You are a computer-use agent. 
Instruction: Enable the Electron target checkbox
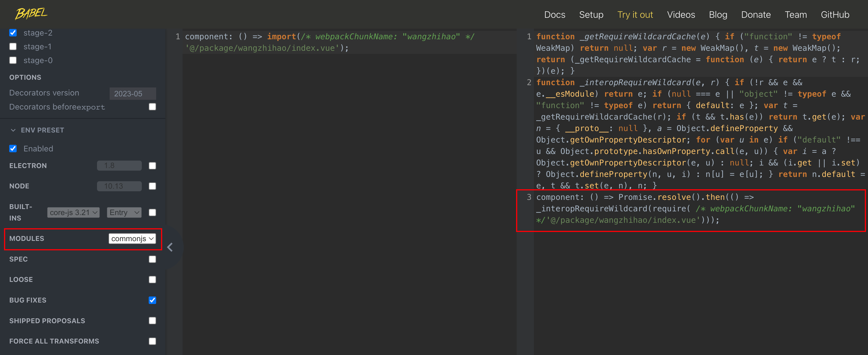152,165
